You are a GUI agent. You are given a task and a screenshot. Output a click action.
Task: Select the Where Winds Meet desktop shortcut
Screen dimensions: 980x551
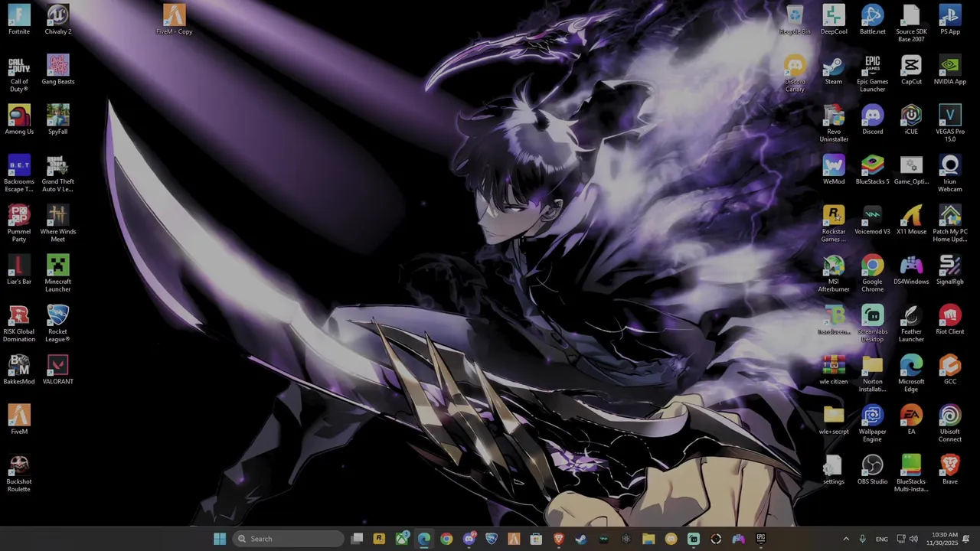tap(58, 223)
